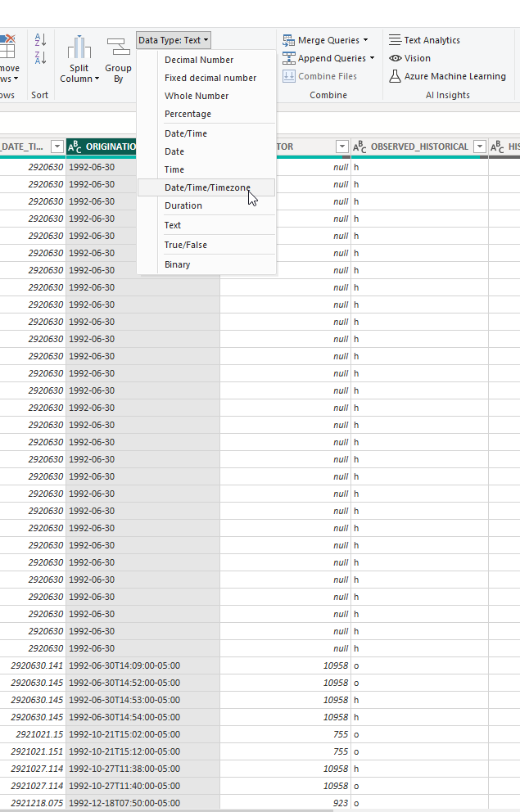This screenshot has width=520, height=812.
Task: Expand the Append Queries dropdown arrow
Action: (373, 58)
